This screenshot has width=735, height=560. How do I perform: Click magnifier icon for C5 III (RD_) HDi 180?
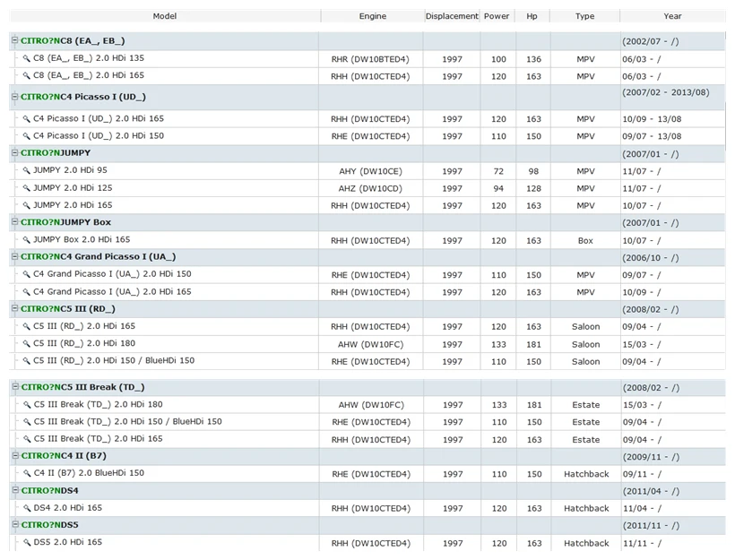tap(26, 344)
